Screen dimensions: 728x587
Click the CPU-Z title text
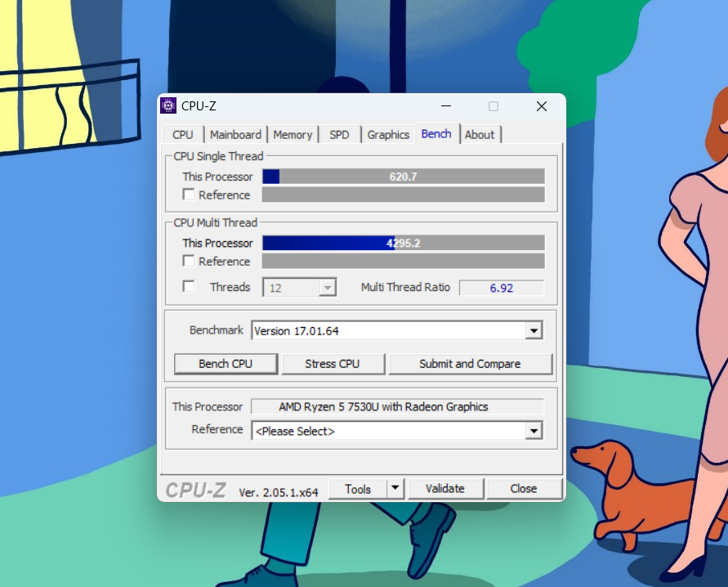(199, 106)
